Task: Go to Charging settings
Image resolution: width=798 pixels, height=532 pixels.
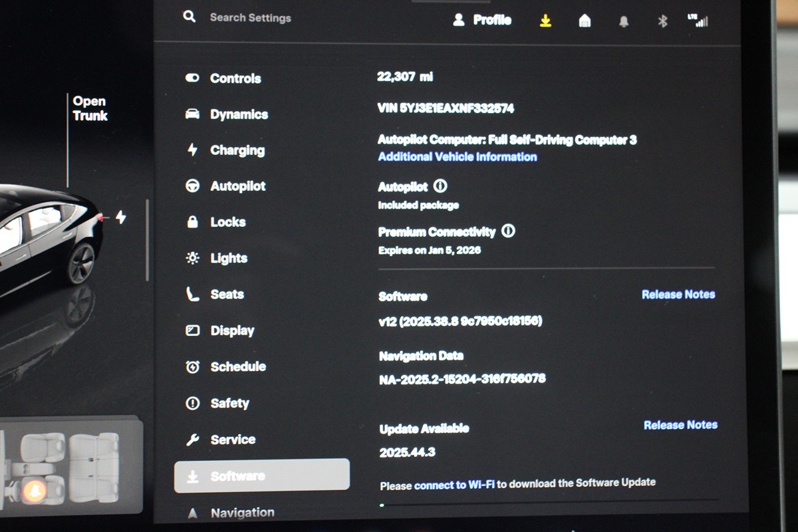Action: (237, 150)
